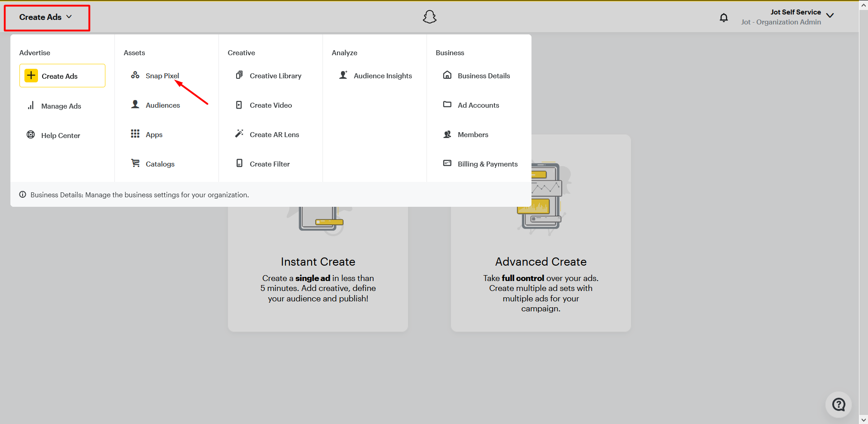This screenshot has width=868, height=424.
Task: Click the Creative Library icon
Action: [239, 75]
